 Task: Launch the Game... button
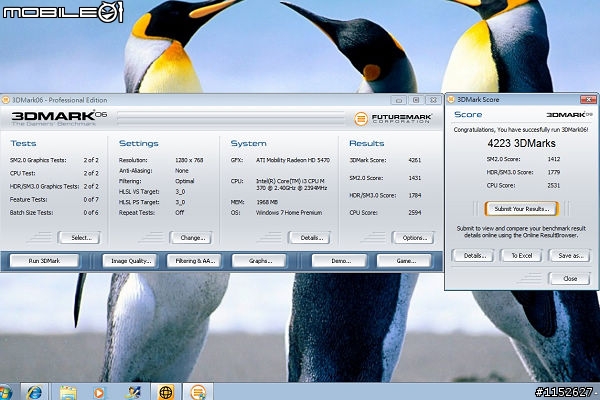[x=404, y=261]
